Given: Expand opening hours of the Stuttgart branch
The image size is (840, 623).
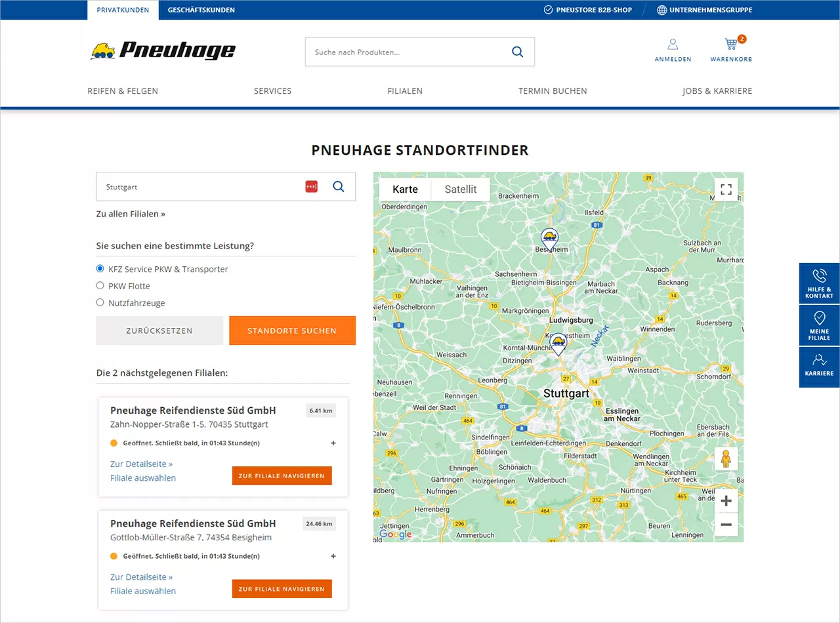Looking at the screenshot, I should point(333,443).
